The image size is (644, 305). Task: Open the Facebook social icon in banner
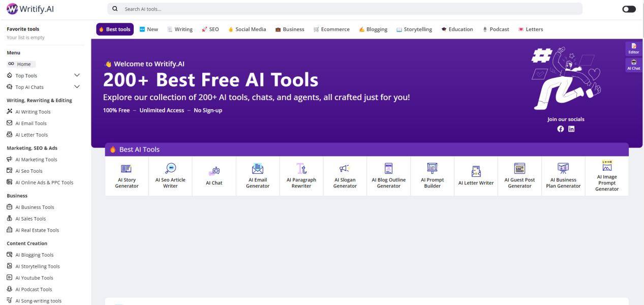pyautogui.click(x=561, y=129)
